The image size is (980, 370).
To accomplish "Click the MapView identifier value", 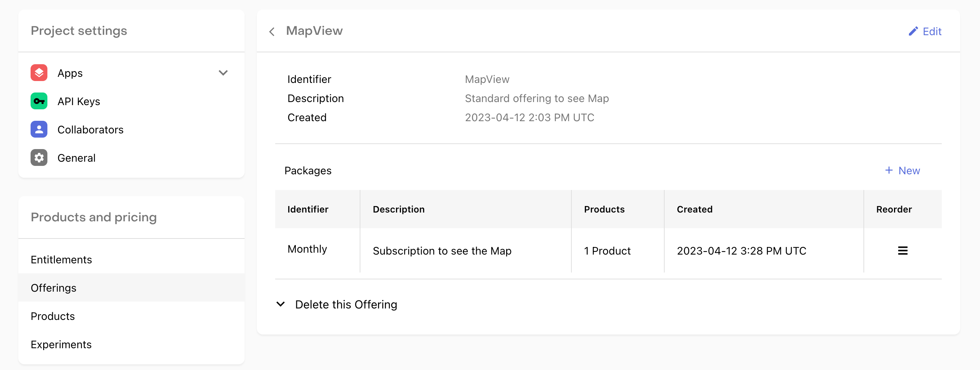I will [x=487, y=79].
